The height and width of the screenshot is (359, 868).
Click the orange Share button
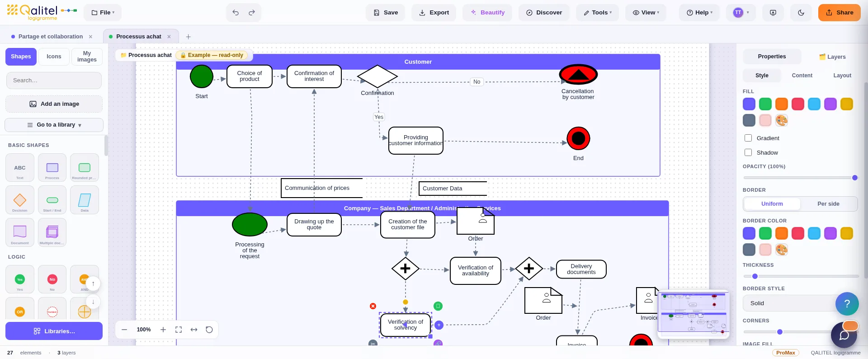[840, 13]
